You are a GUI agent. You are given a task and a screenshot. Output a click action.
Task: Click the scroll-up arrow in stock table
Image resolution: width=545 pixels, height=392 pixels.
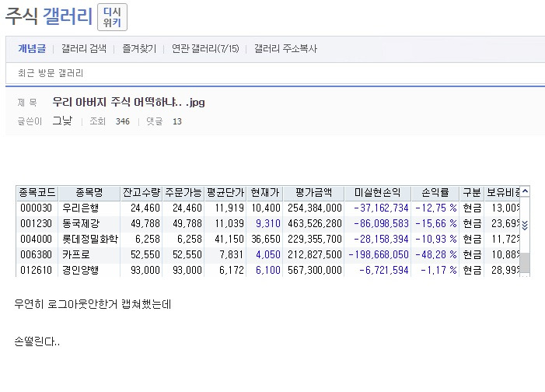pos(525,192)
